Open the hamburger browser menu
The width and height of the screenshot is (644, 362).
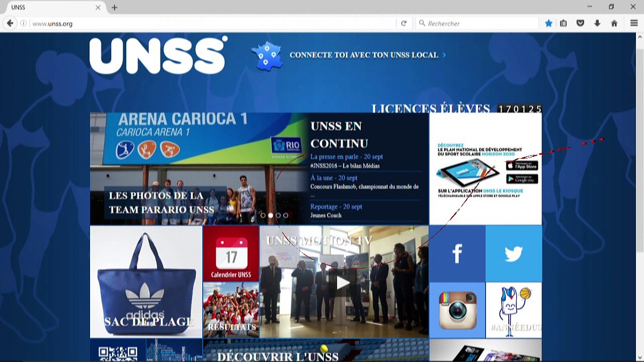pos(634,23)
